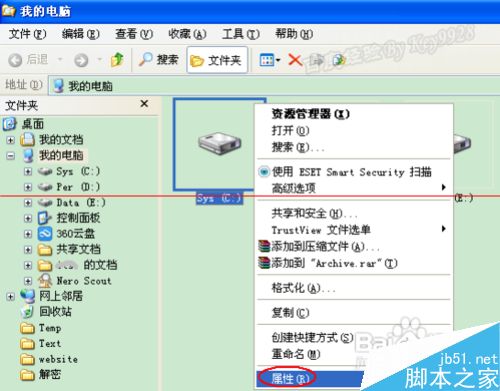Toggle the Folders pane toolbar button

(217, 60)
